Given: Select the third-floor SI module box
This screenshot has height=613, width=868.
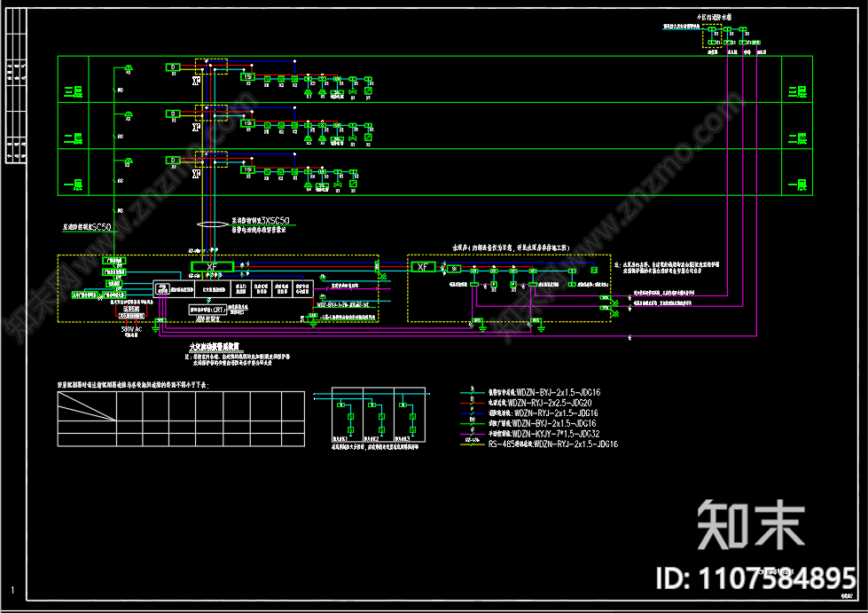Looking at the screenshot, I should click(x=248, y=77).
